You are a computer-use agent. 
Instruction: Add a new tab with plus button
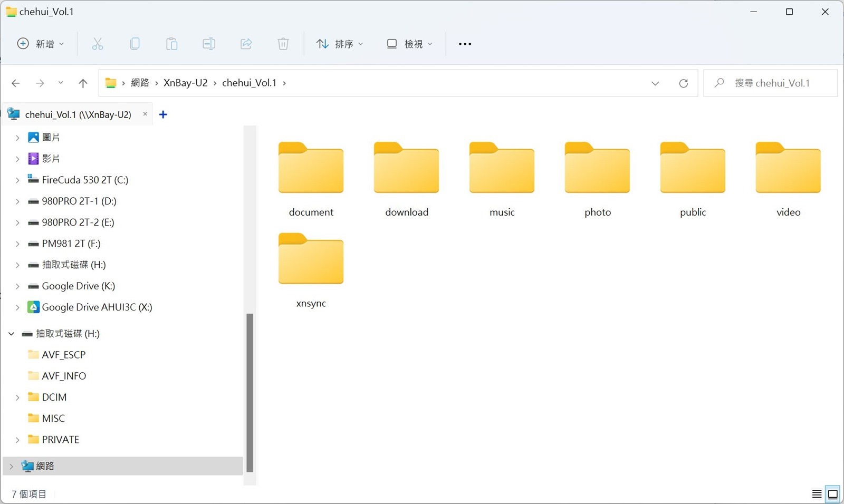[x=163, y=114]
